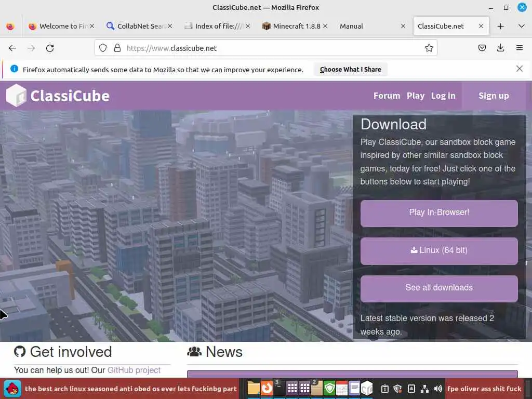The height and width of the screenshot is (399, 532).
Task: Click the Play In-Browser! button
Action: [x=439, y=213]
